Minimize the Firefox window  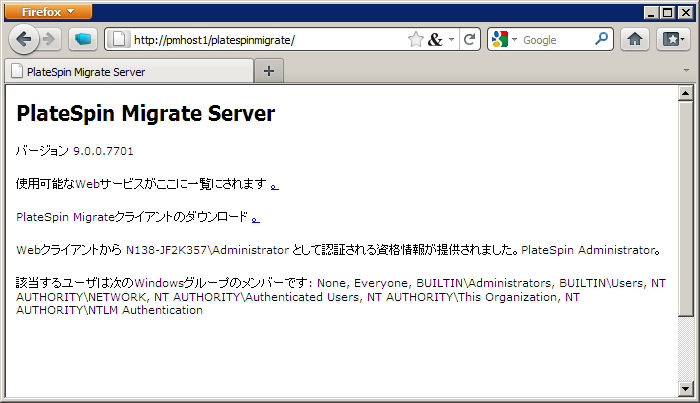tap(651, 13)
